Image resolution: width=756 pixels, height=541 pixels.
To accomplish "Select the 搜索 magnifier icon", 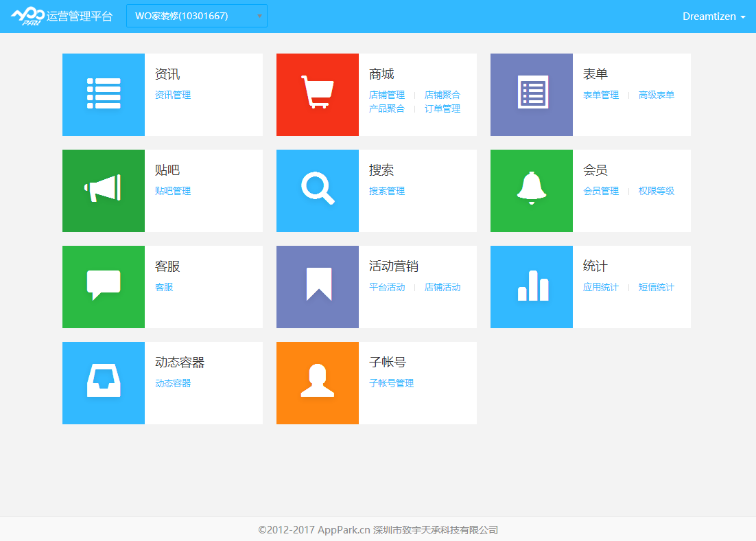I will 317,190.
